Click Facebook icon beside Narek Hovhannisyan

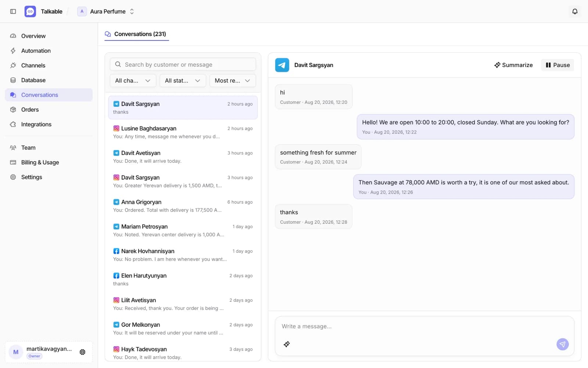click(x=116, y=251)
